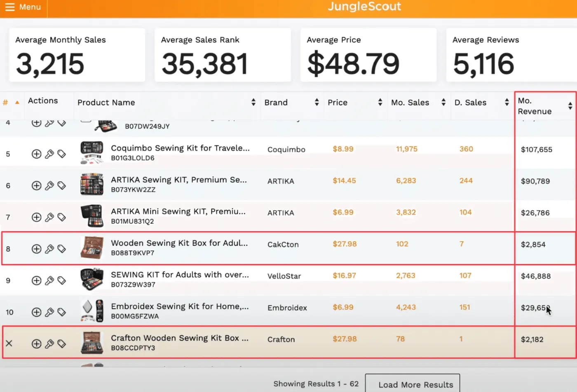Click key icon on Embroidex row
The width and height of the screenshot is (577, 392).
coord(49,312)
